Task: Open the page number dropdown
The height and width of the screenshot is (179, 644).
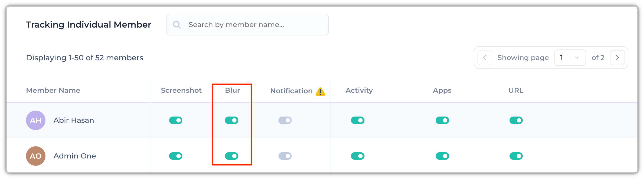Action: 570,58
